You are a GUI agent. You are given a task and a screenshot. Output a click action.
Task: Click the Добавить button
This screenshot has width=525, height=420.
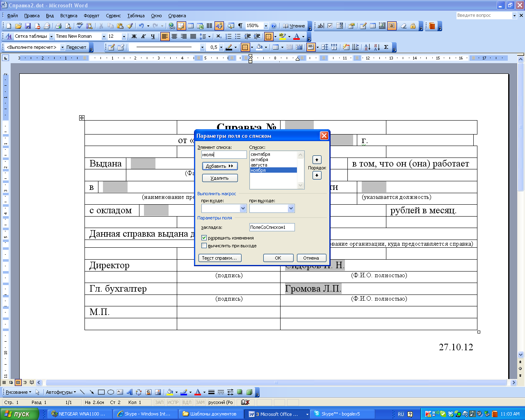220,166
